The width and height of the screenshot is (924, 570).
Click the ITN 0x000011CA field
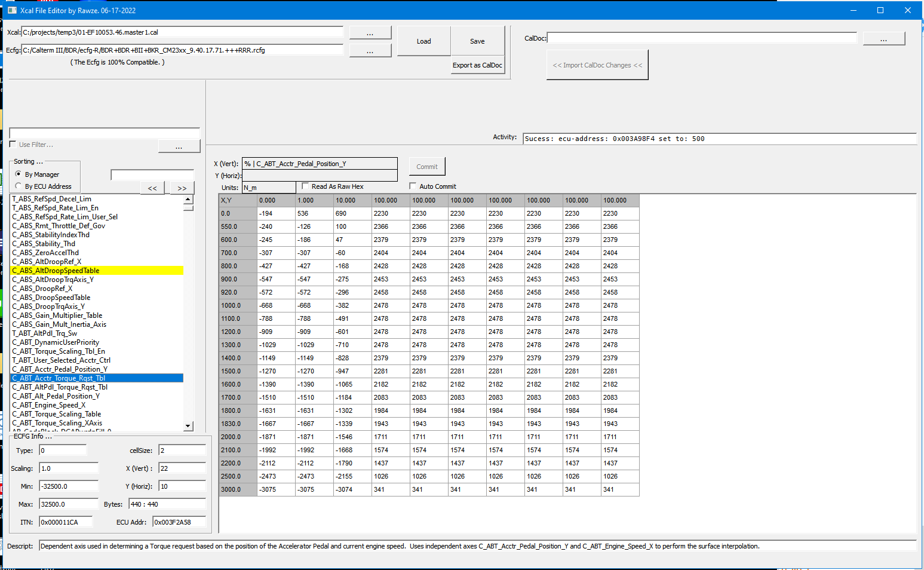[x=66, y=522]
